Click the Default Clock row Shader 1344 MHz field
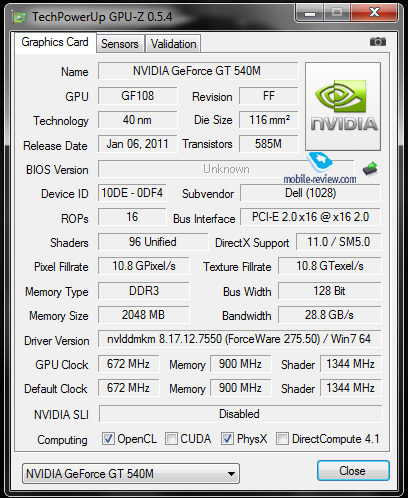408x498 pixels. pyautogui.click(x=351, y=388)
